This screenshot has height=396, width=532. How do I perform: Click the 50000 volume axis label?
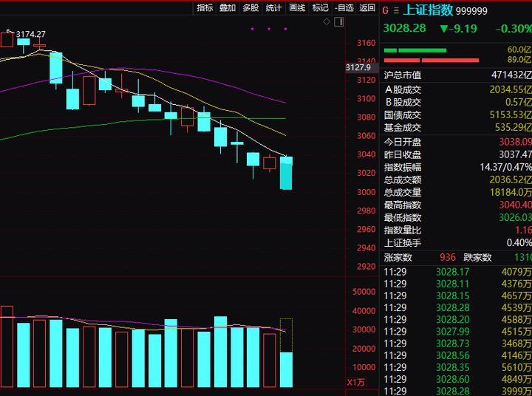click(x=364, y=292)
